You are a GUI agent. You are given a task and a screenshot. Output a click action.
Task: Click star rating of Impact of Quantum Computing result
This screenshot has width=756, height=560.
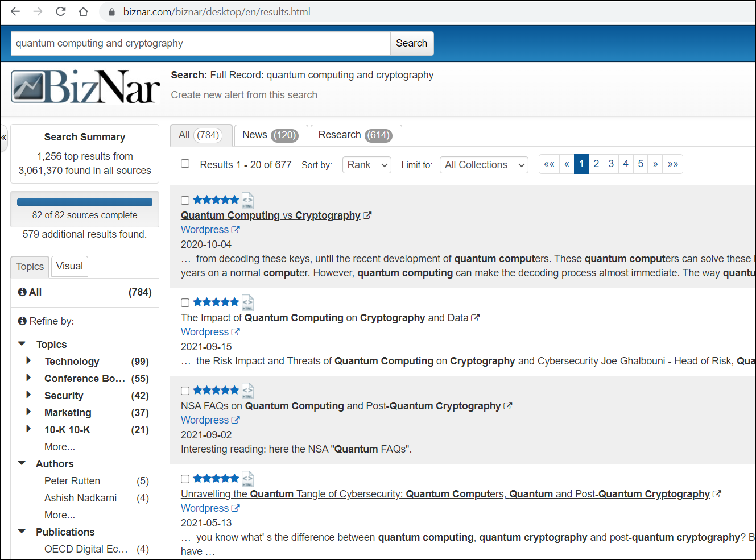click(216, 302)
